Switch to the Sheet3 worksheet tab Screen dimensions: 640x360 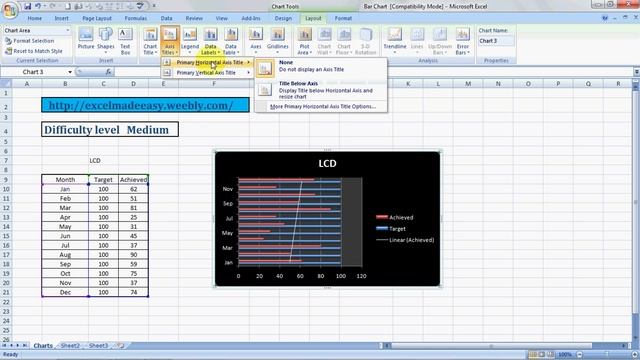[x=98, y=346]
